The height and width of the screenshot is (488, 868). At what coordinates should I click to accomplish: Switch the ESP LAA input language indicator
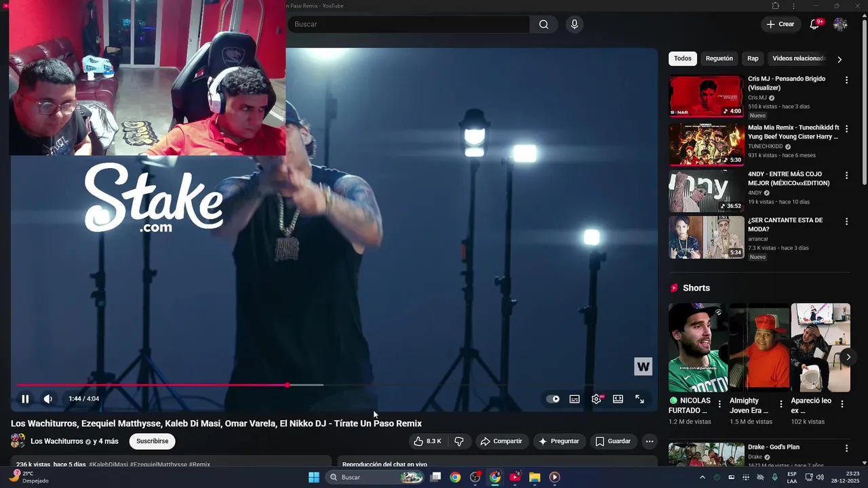[792, 477]
